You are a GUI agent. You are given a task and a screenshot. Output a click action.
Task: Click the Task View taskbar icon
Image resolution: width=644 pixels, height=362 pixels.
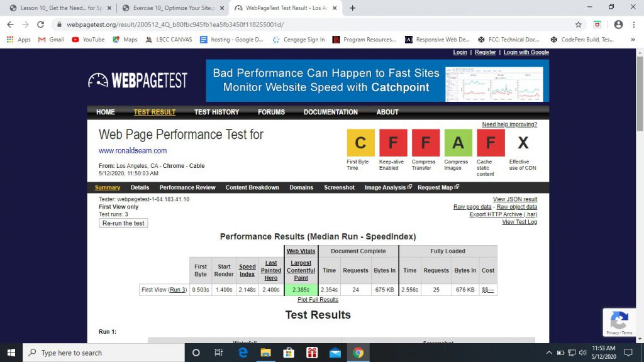click(x=219, y=353)
